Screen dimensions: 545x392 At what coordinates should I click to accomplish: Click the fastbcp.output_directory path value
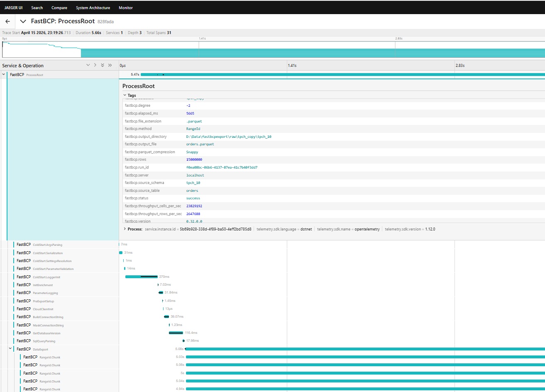pos(229,137)
